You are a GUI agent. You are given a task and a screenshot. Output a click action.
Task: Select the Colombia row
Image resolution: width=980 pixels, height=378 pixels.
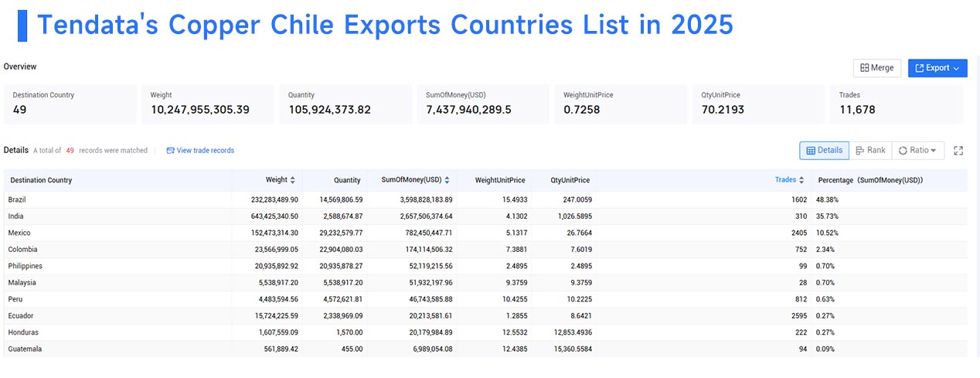pyautogui.click(x=485, y=250)
